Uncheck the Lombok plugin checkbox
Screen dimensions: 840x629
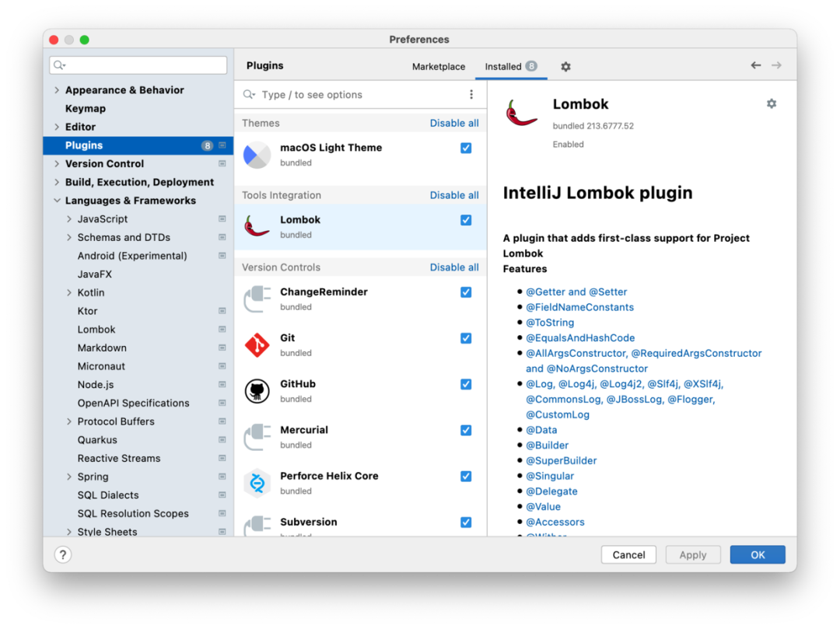466,220
